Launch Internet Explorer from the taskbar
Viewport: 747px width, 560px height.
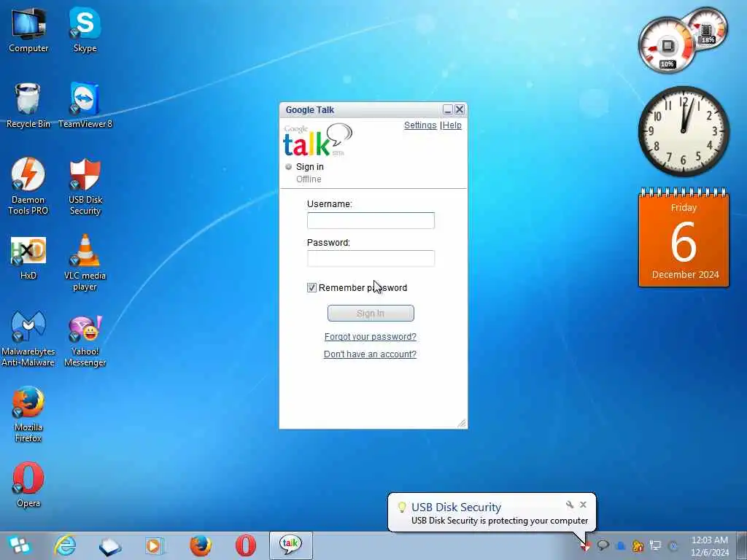coord(65,545)
